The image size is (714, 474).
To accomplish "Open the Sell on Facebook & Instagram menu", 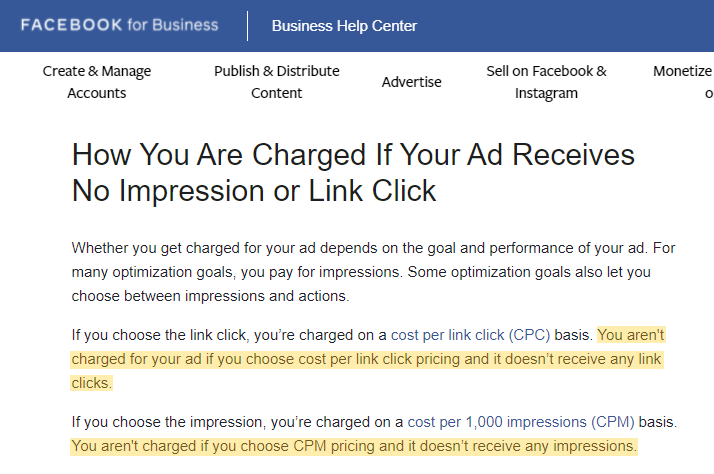I will click(546, 82).
